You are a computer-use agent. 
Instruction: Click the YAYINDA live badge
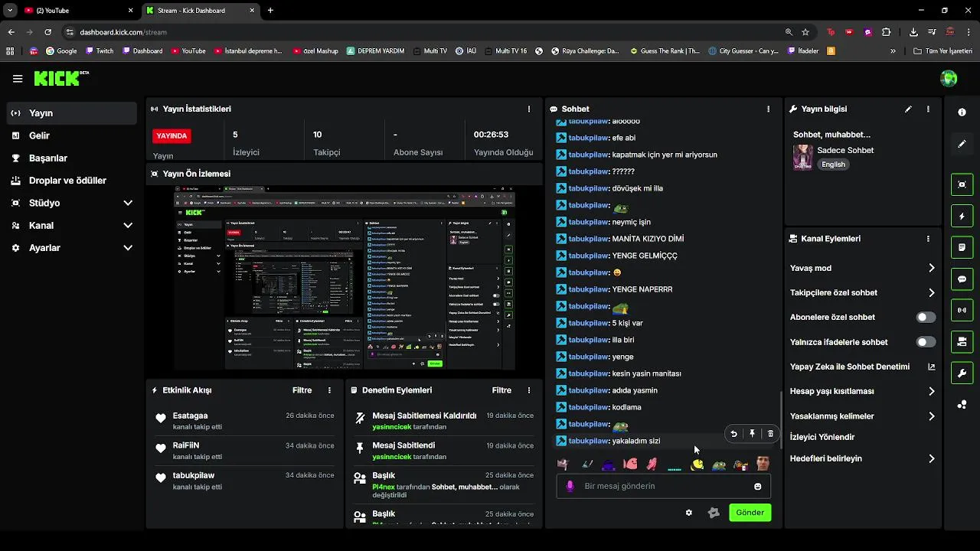click(x=171, y=135)
